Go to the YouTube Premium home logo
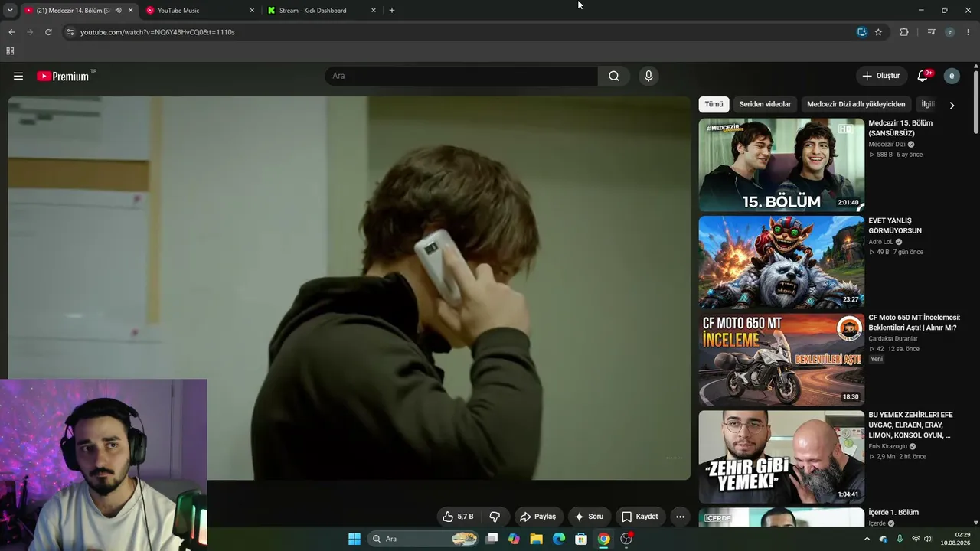 pyautogui.click(x=63, y=76)
